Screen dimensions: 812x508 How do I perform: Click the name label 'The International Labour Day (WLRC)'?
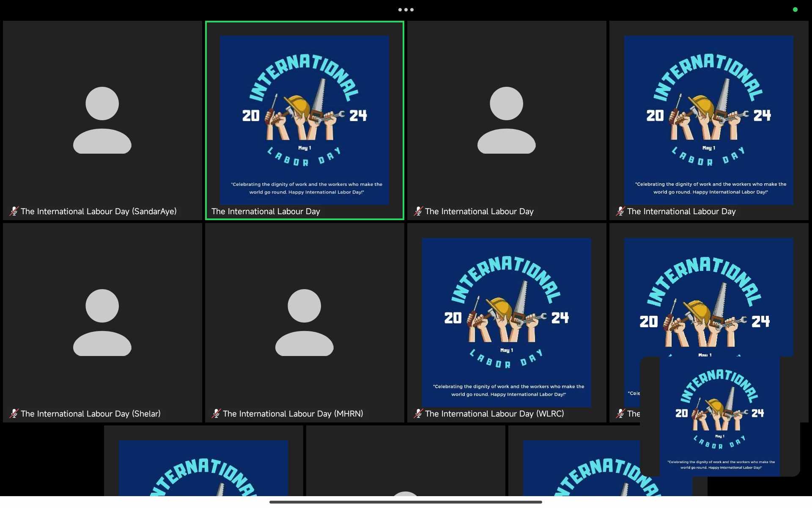pos(494,414)
